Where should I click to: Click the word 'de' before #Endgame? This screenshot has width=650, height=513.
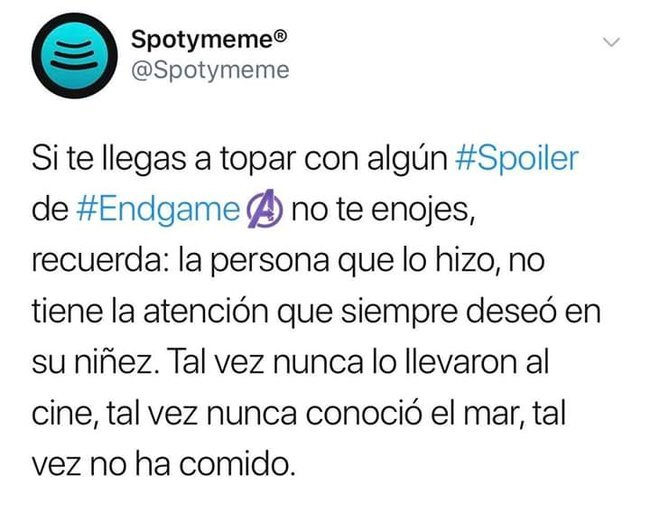point(50,210)
